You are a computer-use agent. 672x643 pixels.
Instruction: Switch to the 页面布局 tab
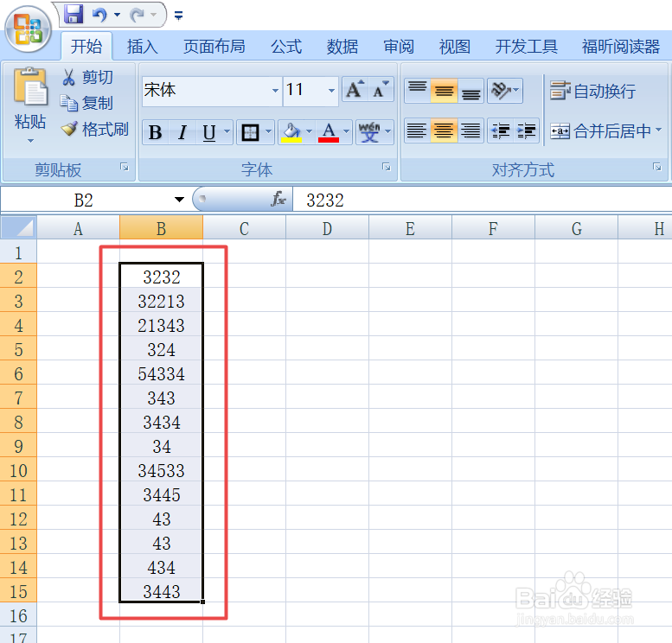tap(214, 47)
